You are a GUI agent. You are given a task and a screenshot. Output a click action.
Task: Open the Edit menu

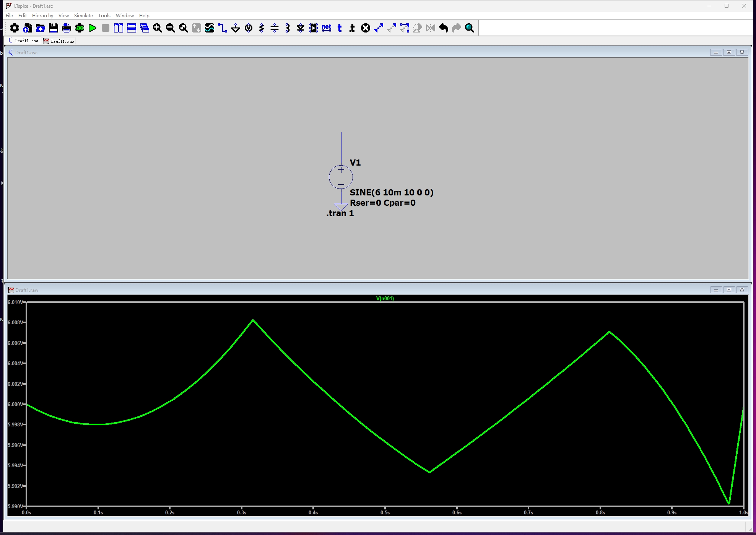point(23,15)
